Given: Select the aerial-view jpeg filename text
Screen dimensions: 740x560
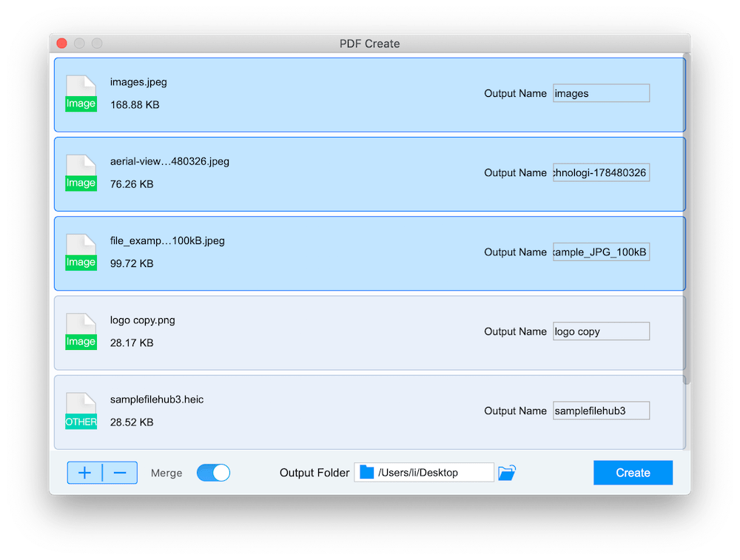Looking at the screenshot, I should pyautogui.click(x=169, y=161).
